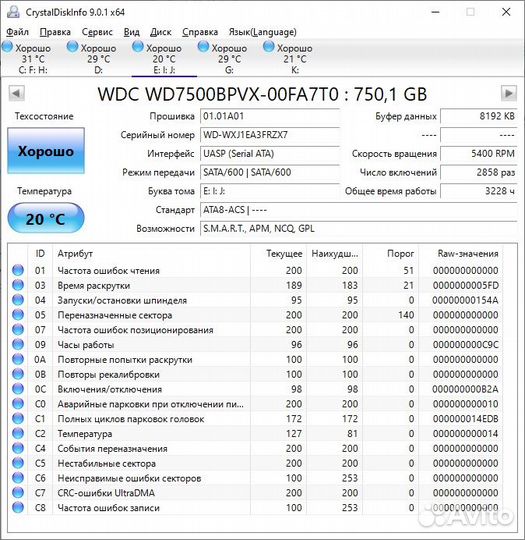Click transfer mode field SATA/600 | SATA/600

[x=270, y=172]
